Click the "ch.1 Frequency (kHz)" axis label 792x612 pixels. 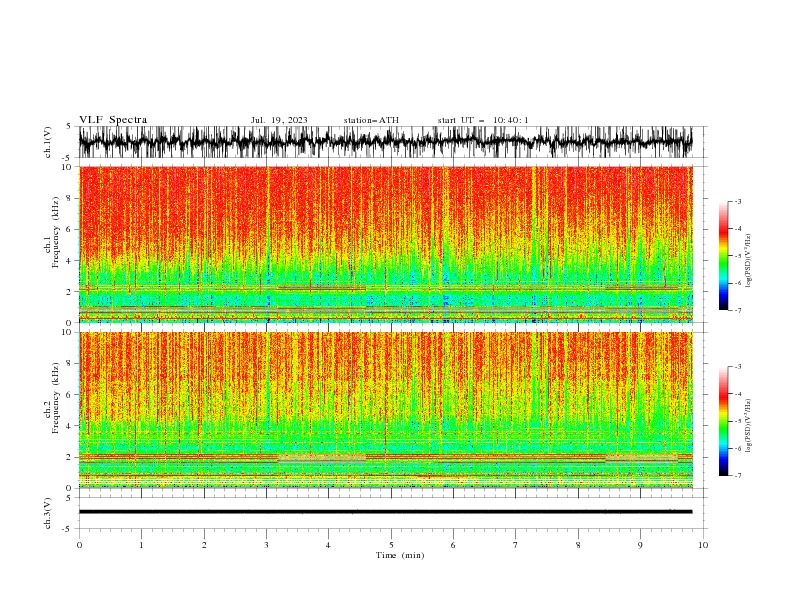click(52, 232)
